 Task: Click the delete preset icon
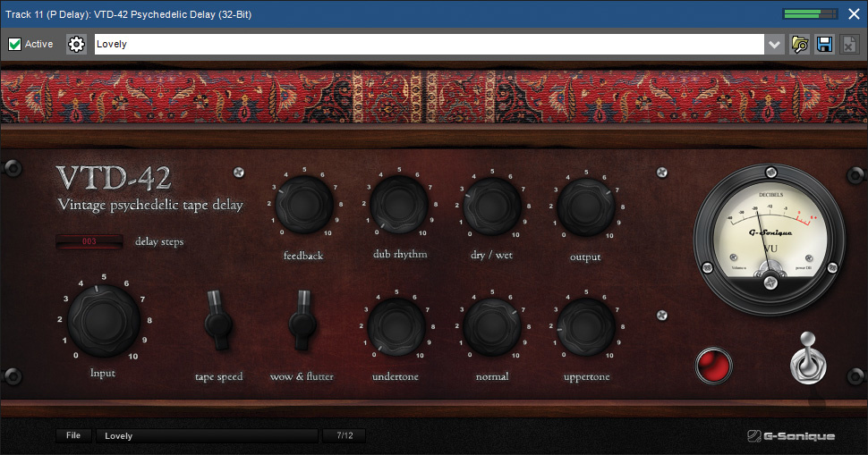pyautogui.click(x=848, y=44)
